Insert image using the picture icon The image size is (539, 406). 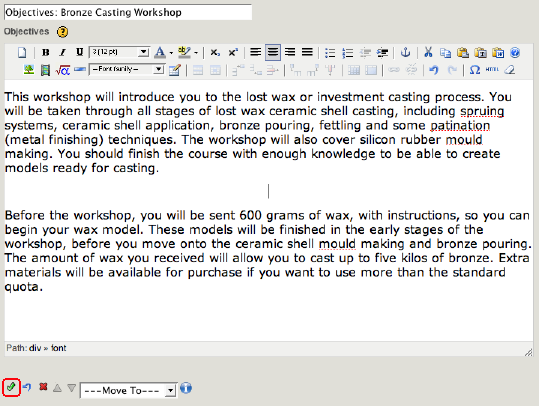coord(29,70)
